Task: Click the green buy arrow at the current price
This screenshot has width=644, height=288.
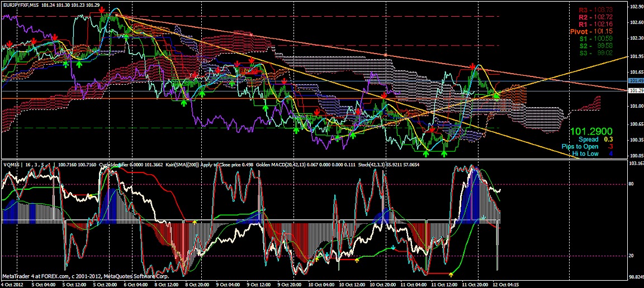Action: pyautogui.click(x=497, y=97)
